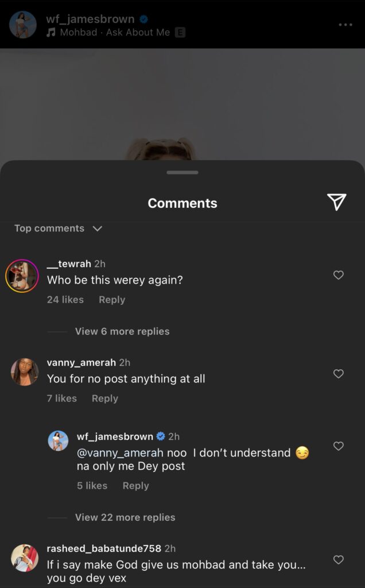The image size is (365, 588).
Task: Like the vanny_amerah comment
Action: pyautogui.click(x=339, y=374)
